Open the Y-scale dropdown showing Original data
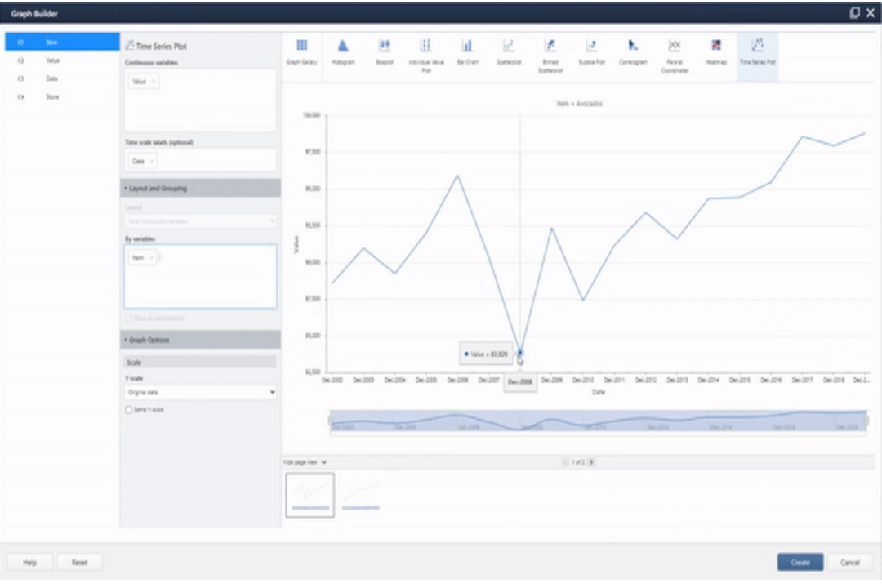This screenshot has height=588, width=882. coord(198,392)
